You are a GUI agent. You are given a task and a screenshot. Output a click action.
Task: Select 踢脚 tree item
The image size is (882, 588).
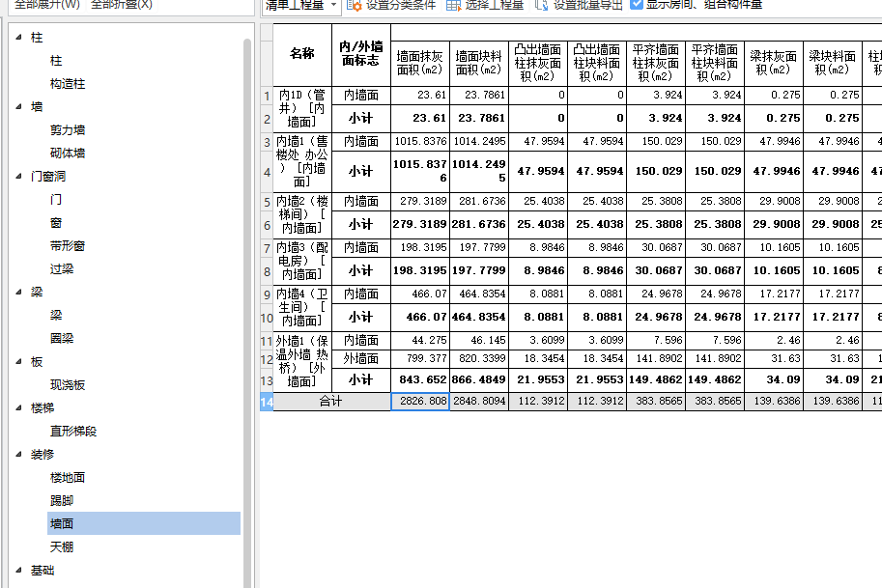(x=62, y=500)
